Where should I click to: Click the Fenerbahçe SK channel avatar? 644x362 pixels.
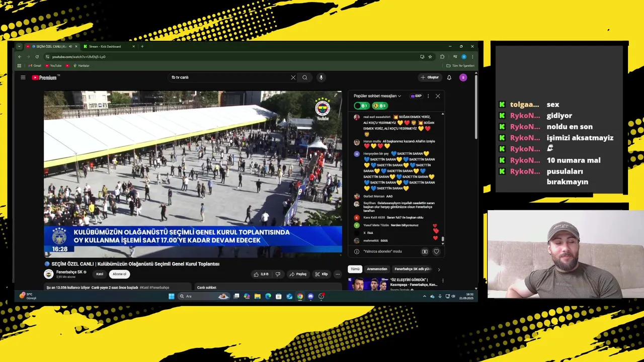point(49,274)
